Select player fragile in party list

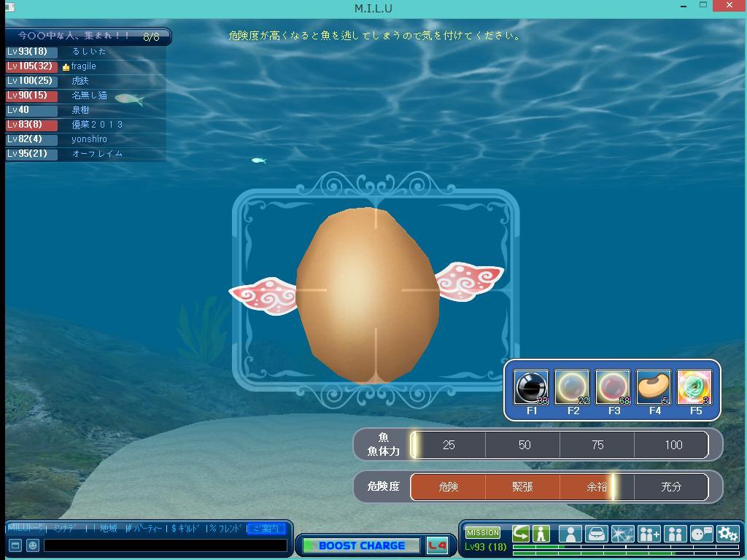84,66
